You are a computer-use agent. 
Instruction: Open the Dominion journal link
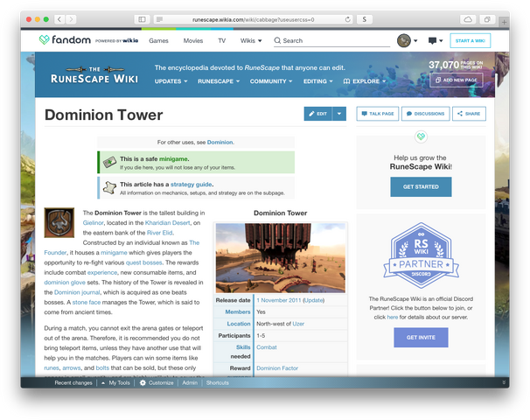(77, 292)
